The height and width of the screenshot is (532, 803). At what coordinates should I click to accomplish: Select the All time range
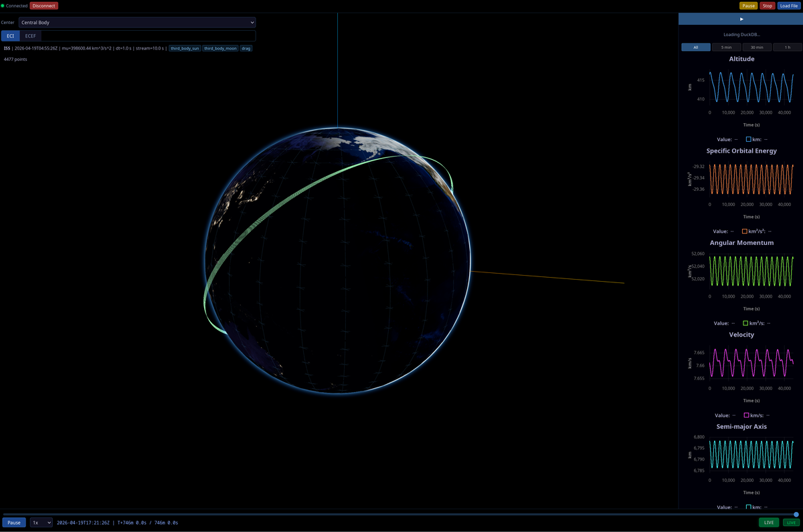click(x=696, y=47)
